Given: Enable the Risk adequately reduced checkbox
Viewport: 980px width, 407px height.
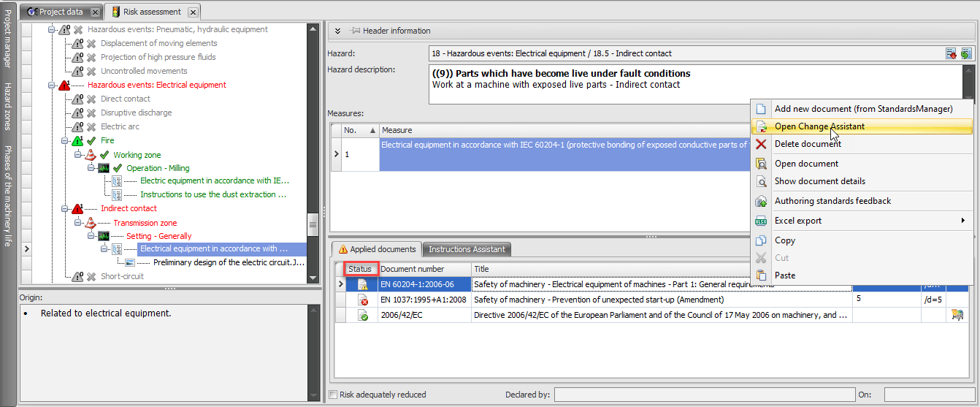Looking at the screenshot, I should click(334, 395).
